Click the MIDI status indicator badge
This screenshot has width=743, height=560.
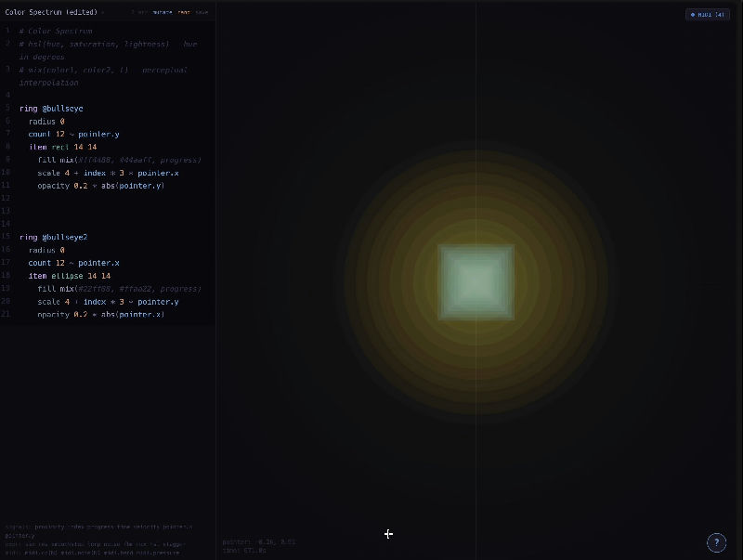coord(707,14)
